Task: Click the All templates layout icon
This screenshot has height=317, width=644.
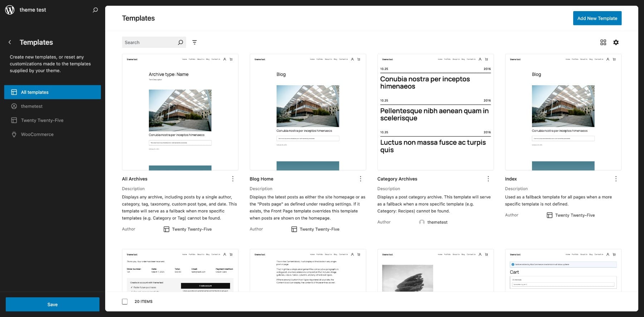Action: [14, 92]
